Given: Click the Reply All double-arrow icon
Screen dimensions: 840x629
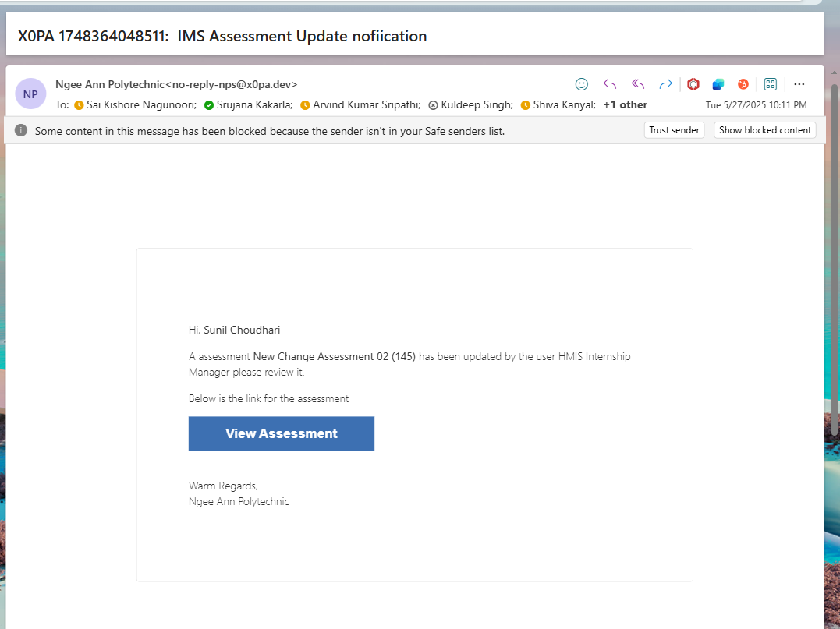Looking at the screenshot, I should pos(637,84).
